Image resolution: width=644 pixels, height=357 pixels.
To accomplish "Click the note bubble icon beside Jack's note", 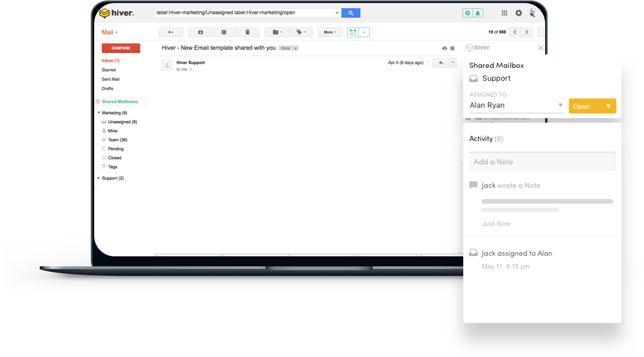I will pyautogui.click(x=473, y=185).
